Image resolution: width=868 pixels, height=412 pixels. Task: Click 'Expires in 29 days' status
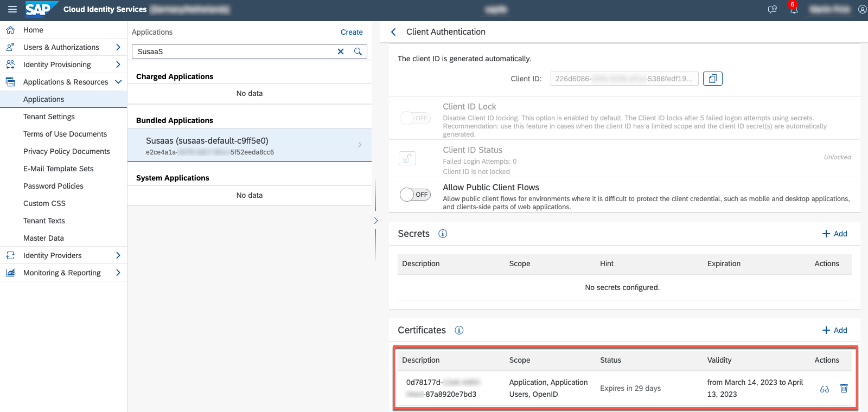pyautogui.click(x=630, y=388)
